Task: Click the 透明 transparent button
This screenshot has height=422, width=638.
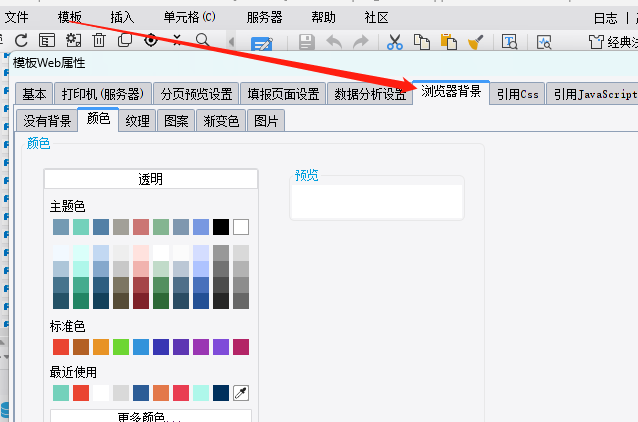Action: click(x=151, y=179)
